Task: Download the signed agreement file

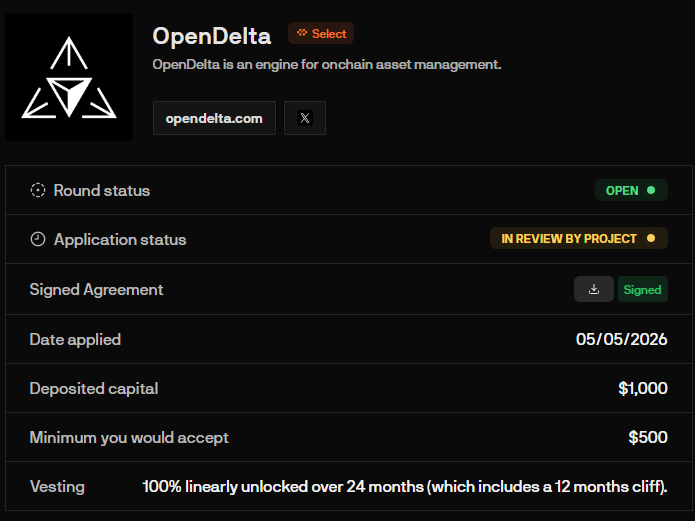Action: point(594,289)
